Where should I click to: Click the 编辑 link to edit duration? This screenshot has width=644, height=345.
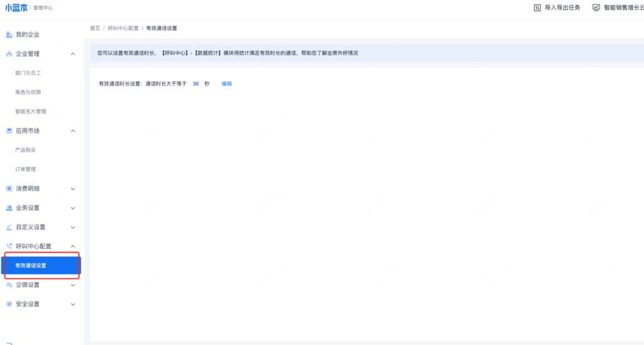click(226, 84)
